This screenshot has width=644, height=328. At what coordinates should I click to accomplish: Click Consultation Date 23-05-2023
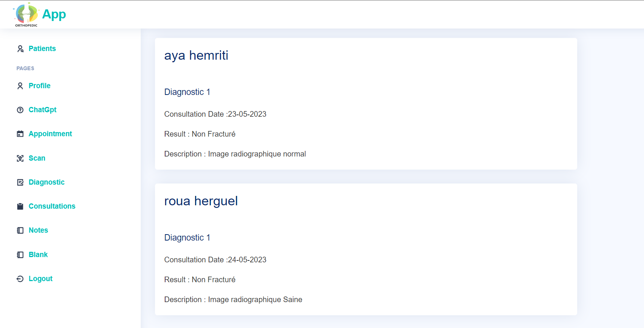pos(215,114)
